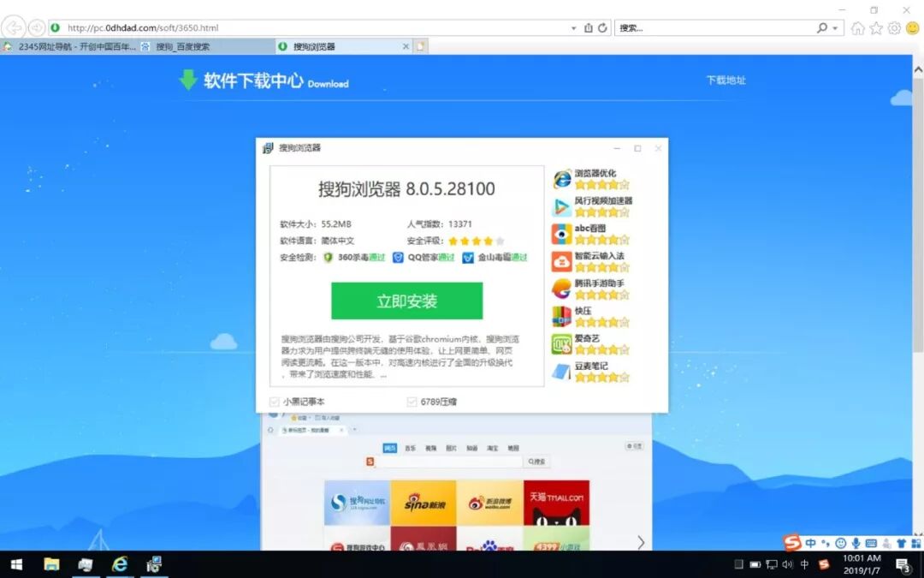
Task: Click the 风行视频加速器 icon
Action: click(561, 206)
